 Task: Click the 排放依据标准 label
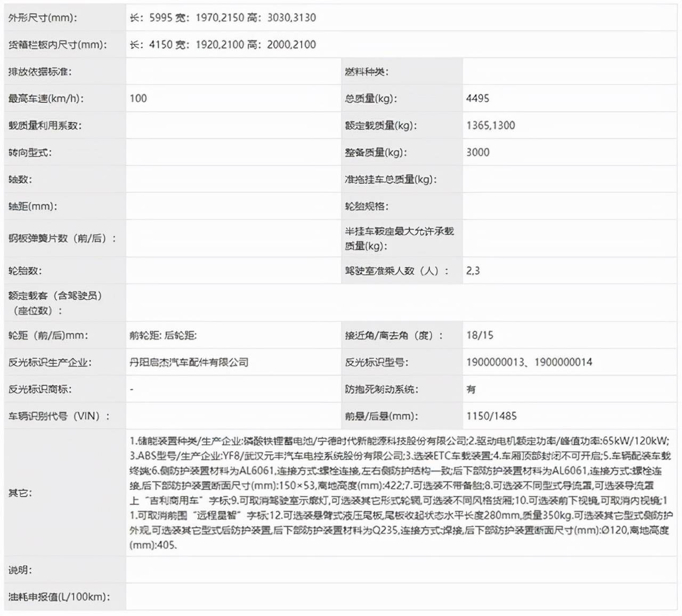point(40,72)
